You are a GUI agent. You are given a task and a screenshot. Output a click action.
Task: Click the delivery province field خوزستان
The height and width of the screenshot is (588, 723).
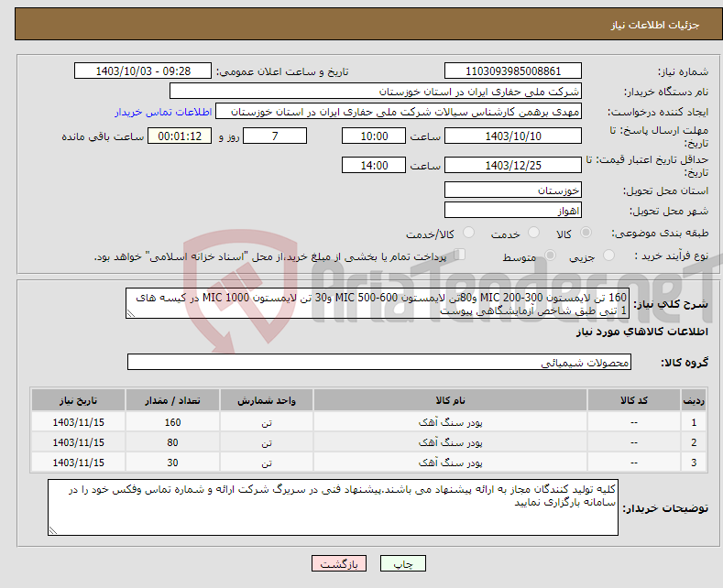tap(513, 190)
